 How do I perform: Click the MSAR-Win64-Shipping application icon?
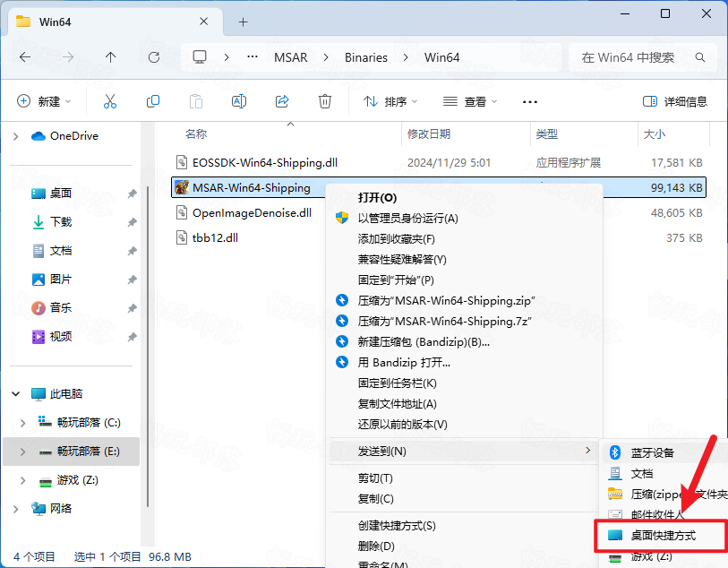coord(182,187)
